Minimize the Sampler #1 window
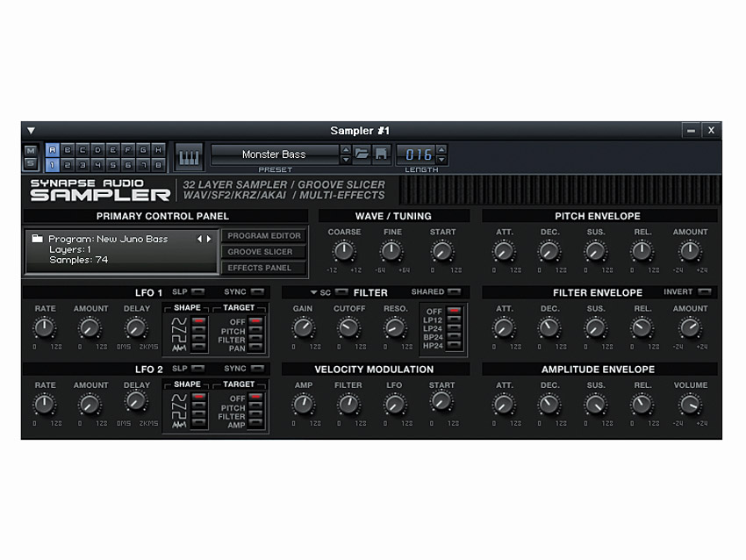This screenshot has width=746, height=560. pos(692,131)
